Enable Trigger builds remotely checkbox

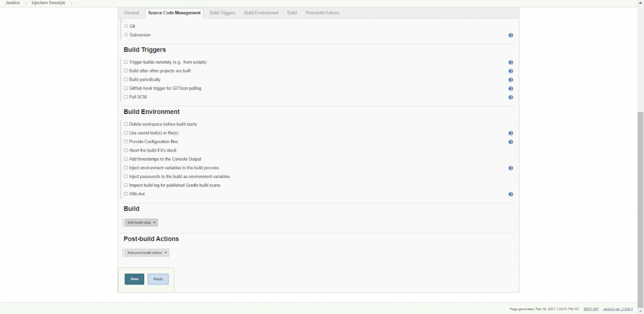tap(126, 62)
